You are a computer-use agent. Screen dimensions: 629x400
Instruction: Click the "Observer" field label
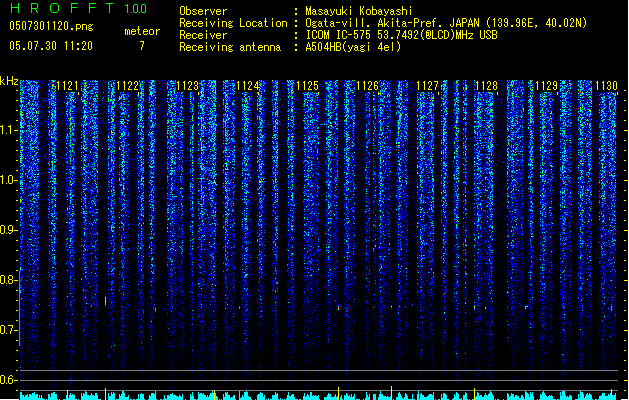click(203, 11)
